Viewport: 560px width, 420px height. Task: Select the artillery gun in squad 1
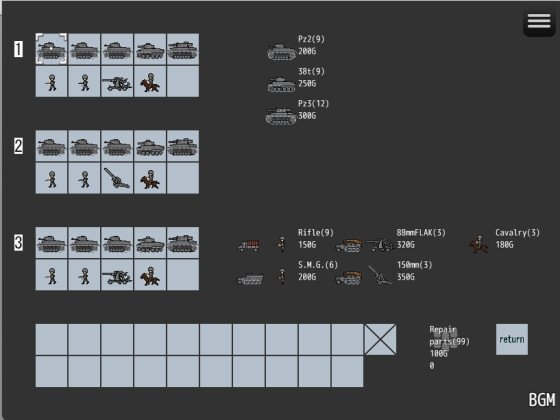pos(117,81)
